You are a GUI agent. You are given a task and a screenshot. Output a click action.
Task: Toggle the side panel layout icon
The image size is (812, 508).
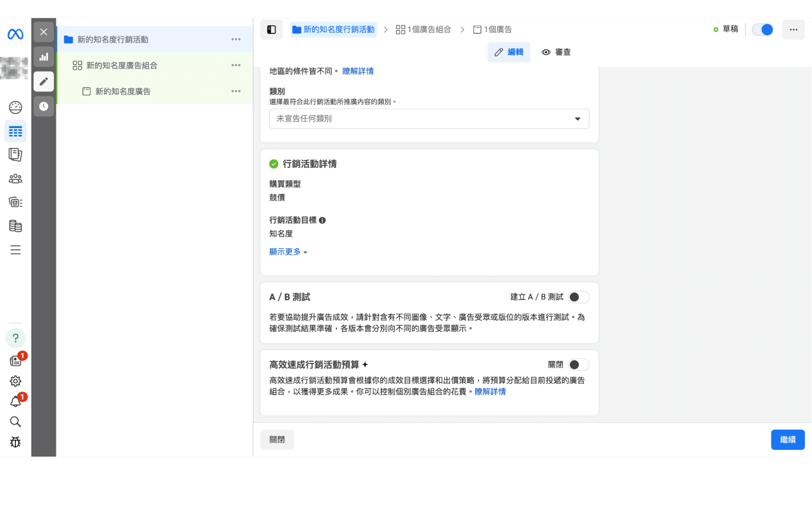point(271,30)
